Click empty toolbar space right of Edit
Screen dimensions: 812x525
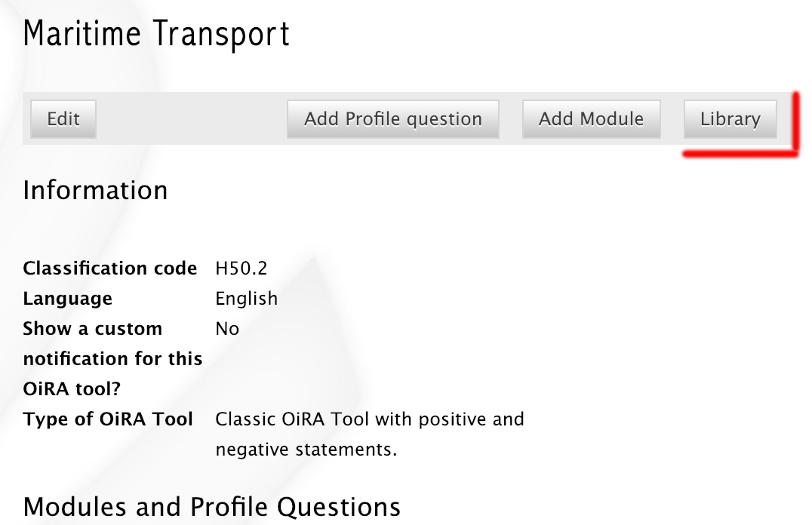pos(189,119)
